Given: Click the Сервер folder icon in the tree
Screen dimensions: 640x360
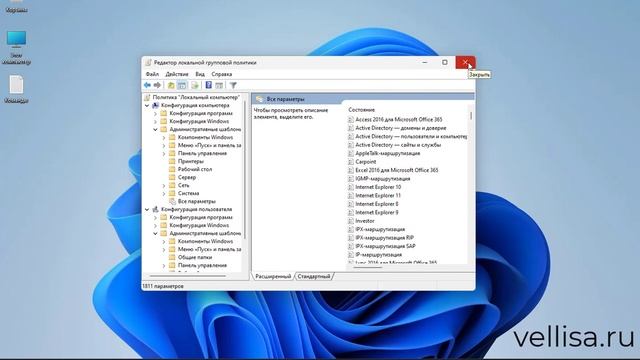Looking at the screenshot, I should [172, 177].
